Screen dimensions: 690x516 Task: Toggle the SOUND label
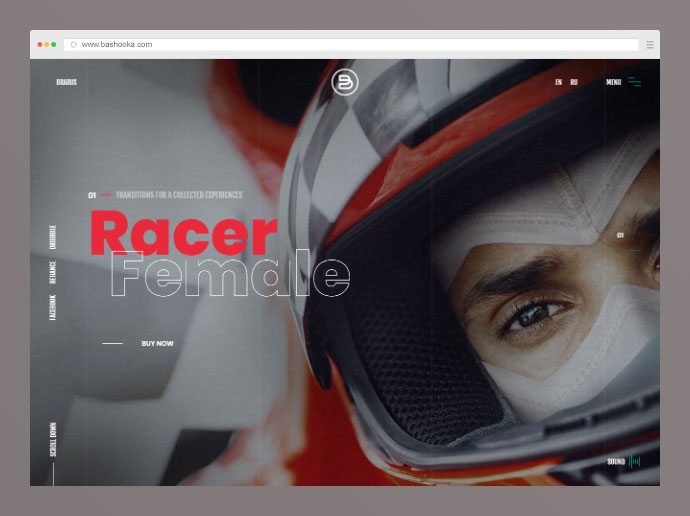[x=616, y=461]
